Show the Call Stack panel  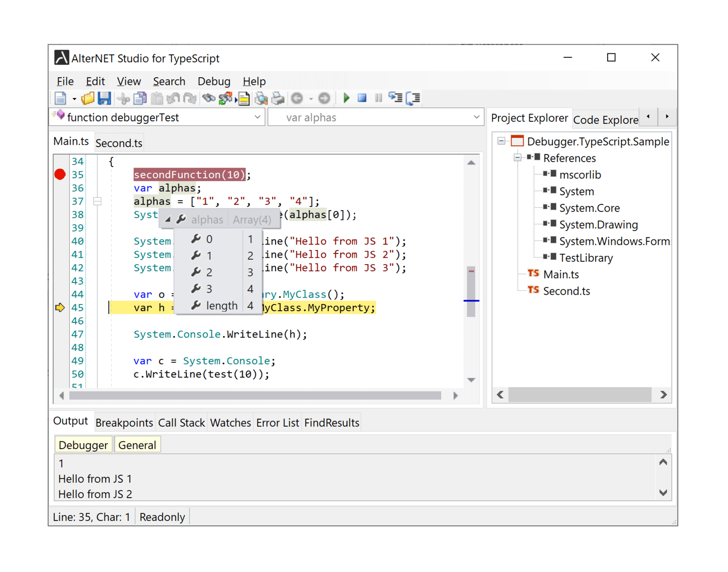click(182, 422)
